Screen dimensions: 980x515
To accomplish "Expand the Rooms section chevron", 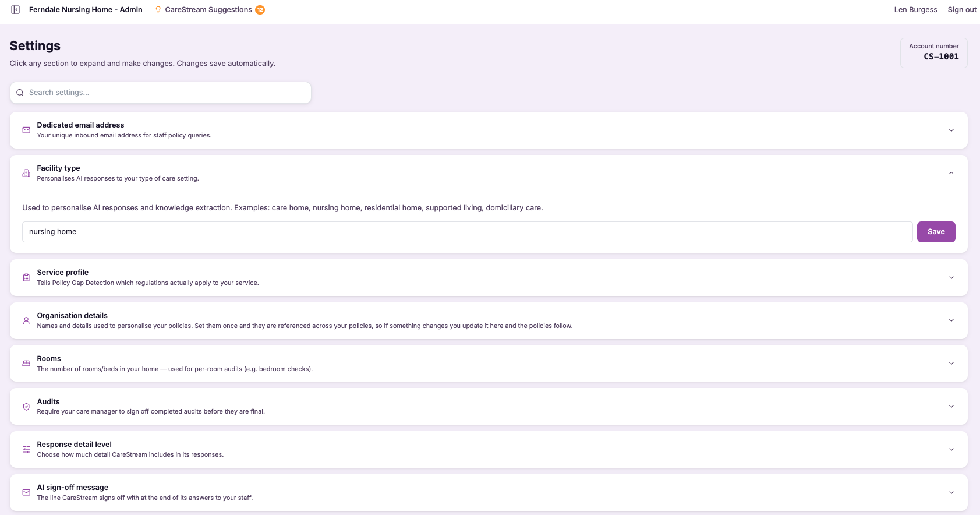I will pos(951,364).
